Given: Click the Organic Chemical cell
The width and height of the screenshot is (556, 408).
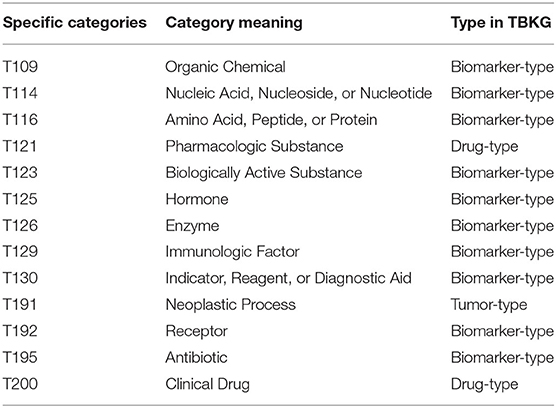Looking at the screenshot, I should click(x=226, y=67).
